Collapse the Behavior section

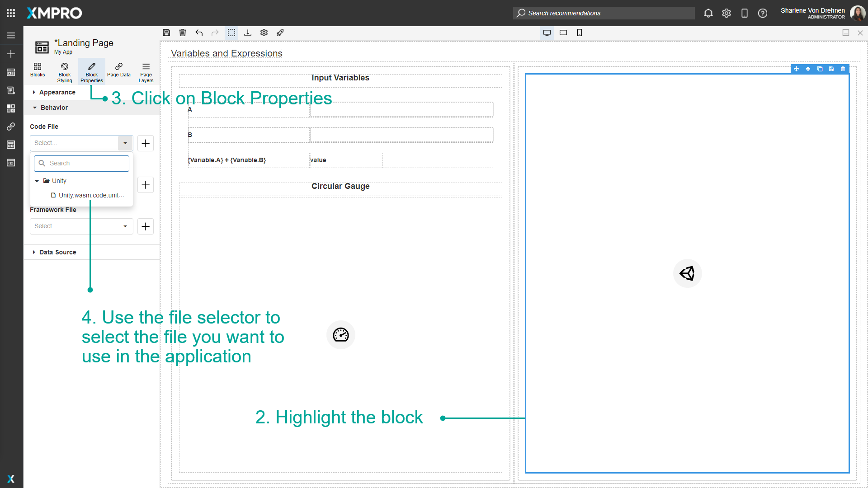54,108
